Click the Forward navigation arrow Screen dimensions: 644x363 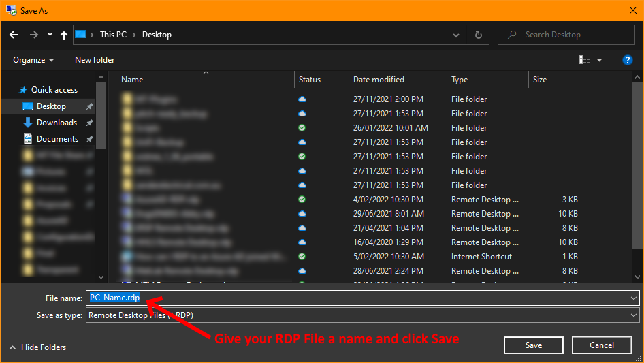tap(33, 35)
